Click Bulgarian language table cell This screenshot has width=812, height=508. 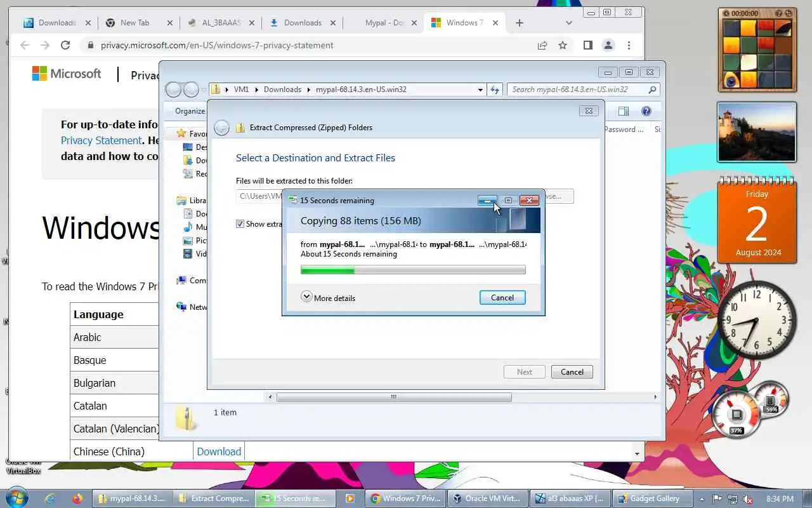114,383
